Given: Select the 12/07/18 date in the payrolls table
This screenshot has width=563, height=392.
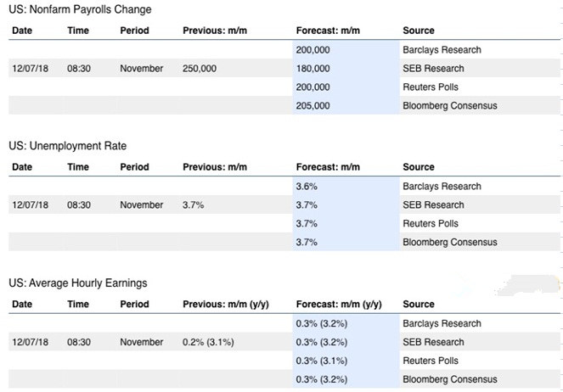Looking at the screenshot, I should [x=30, y=68].
